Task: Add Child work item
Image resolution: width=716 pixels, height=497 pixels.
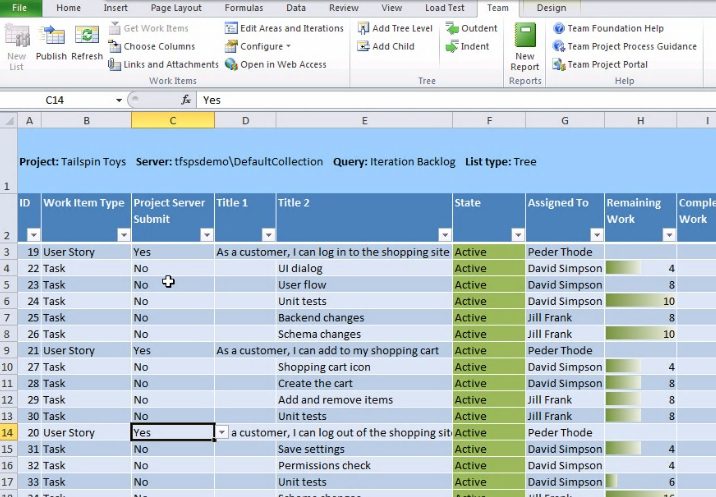Action: point(386,46)
